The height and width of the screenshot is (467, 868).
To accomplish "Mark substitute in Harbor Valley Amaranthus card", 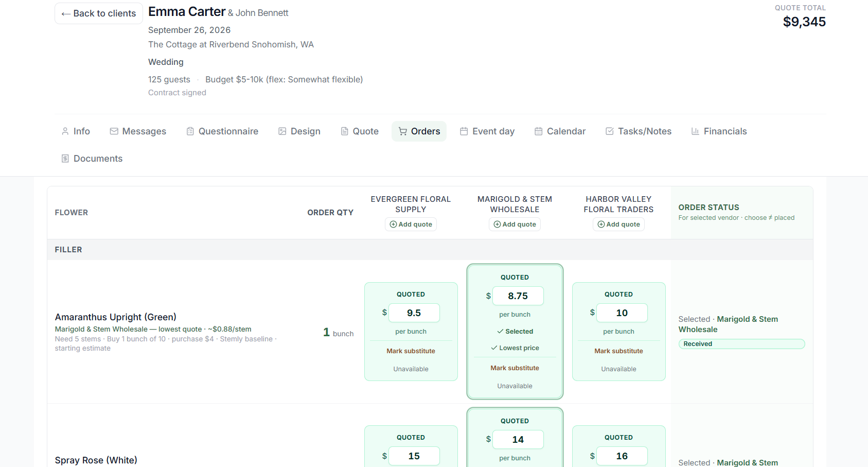I will pos(618,351).
